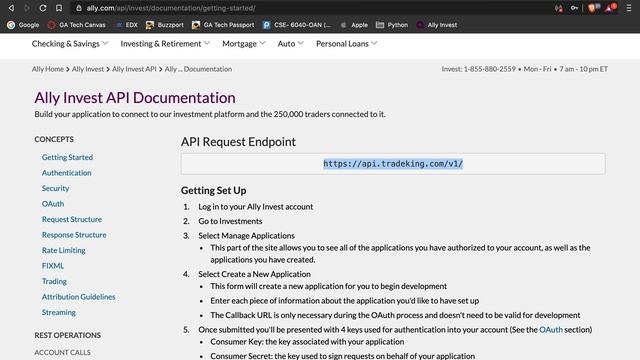
Task: Click the highlighted api.tradeking.com endpoint URL
Action: click(393, 164)
